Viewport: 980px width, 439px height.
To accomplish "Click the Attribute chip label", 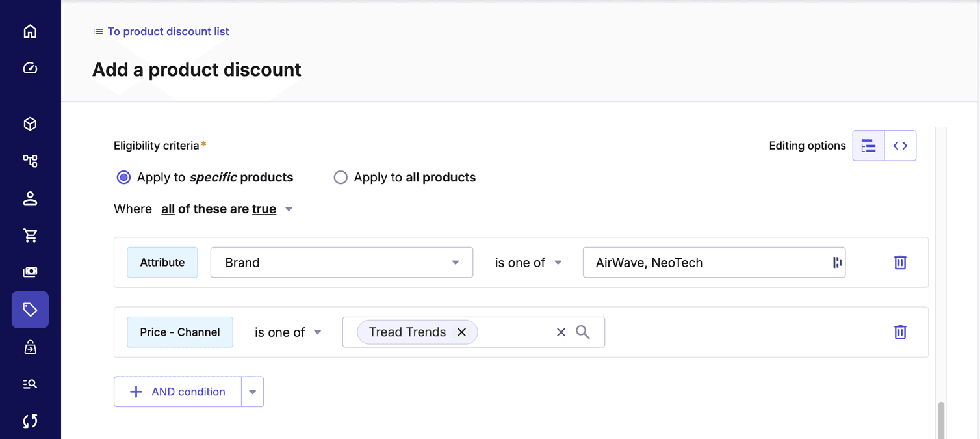I will (162, 262).
